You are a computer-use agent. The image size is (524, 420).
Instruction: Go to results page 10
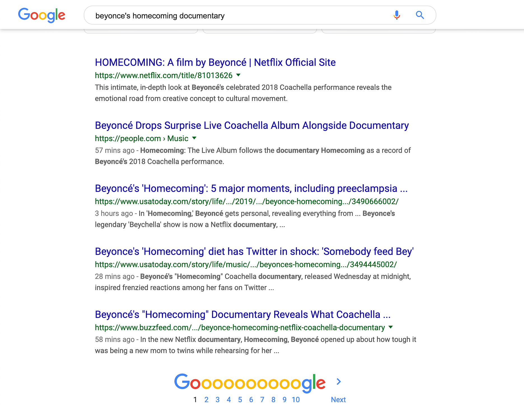pos(295,400)
